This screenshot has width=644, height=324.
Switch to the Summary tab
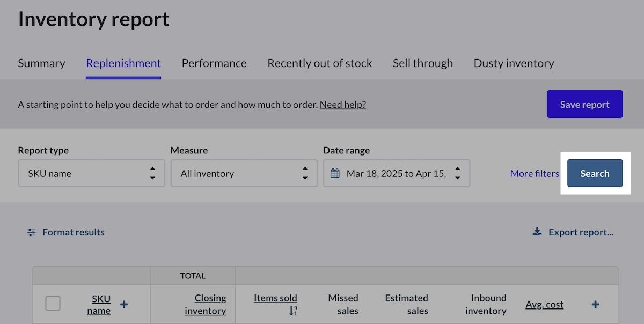pos(41,63)
